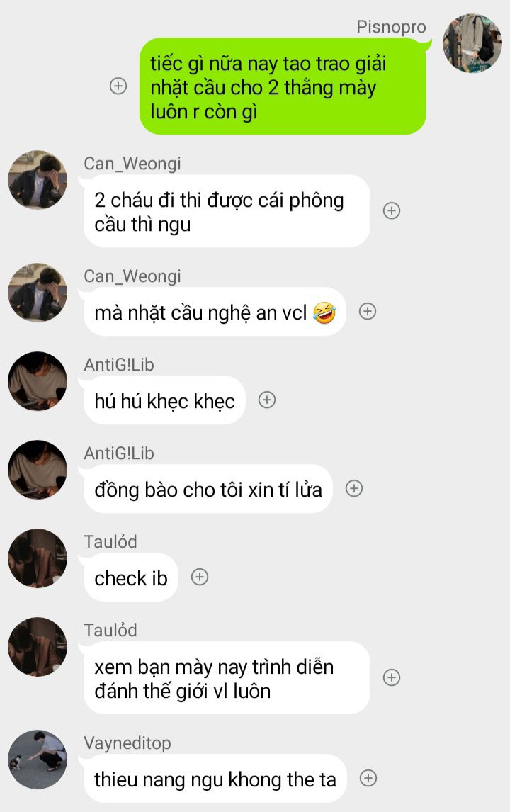Screen dimensions: 510x812
Task: Tap the Vayneditop username label
Action: click(127, 743)
